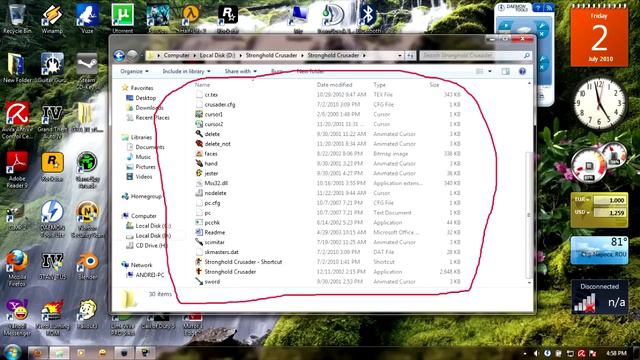640x360 pixels.
Task: Sort by Size column header
Action: (x=434, y=85)
